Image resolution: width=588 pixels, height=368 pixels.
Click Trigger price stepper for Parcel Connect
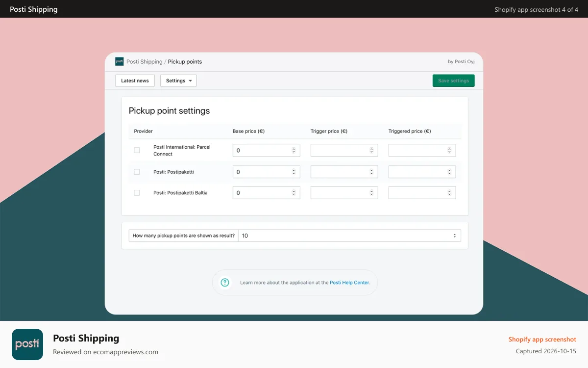(372, 150)
